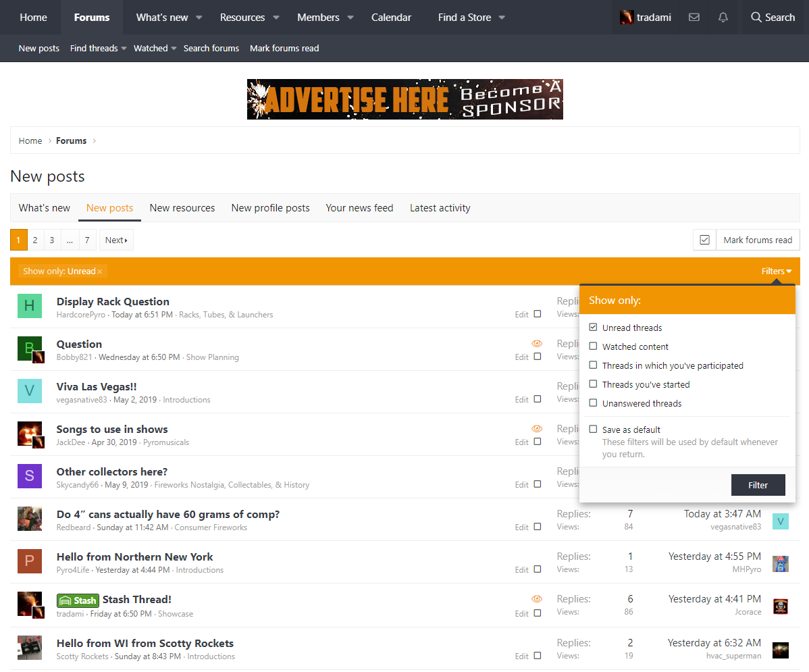809x672 pixels.
Task: Open the Latest activity tab
Action: pos(440,208)
